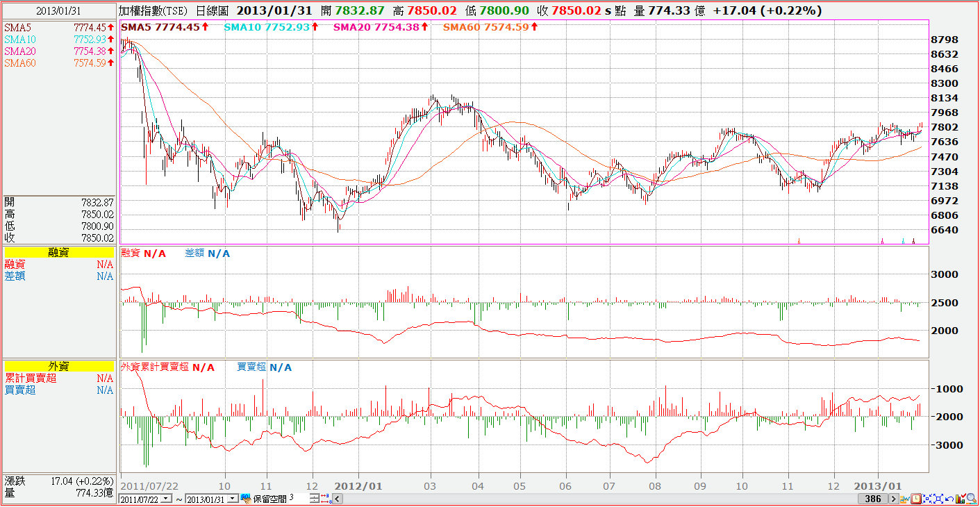980x507 pixels.
Task: Click the outward-arrows expand chart icon
Action: pos(938,499)
